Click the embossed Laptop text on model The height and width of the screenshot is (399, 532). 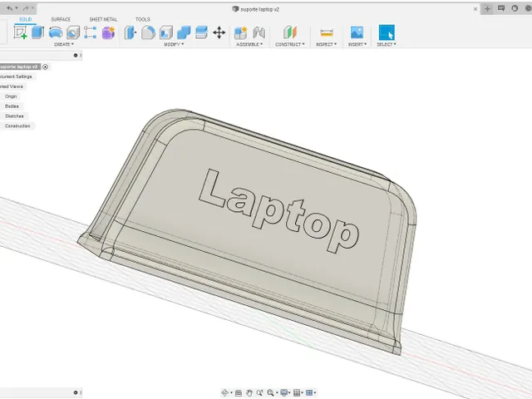(278, 210)
